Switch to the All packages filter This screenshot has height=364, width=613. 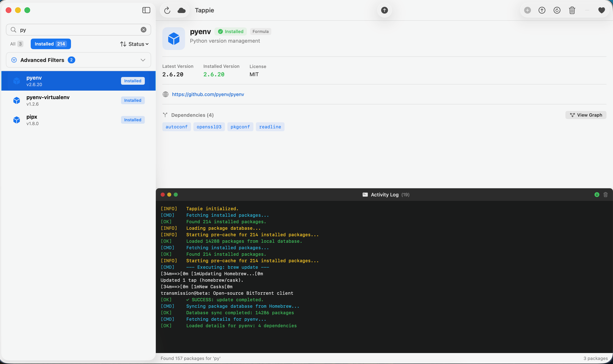pos(16,44)
